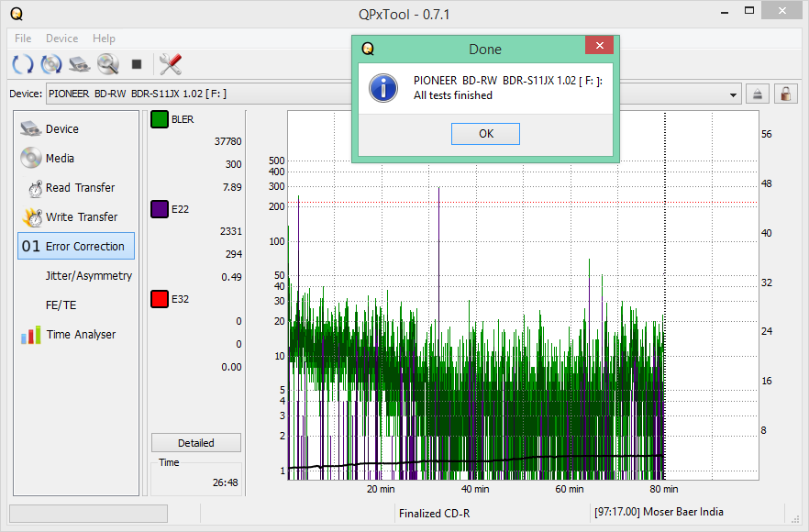Expand the Device selection dropdown arrow
The image size is (809, 532).
coord(733,94)
